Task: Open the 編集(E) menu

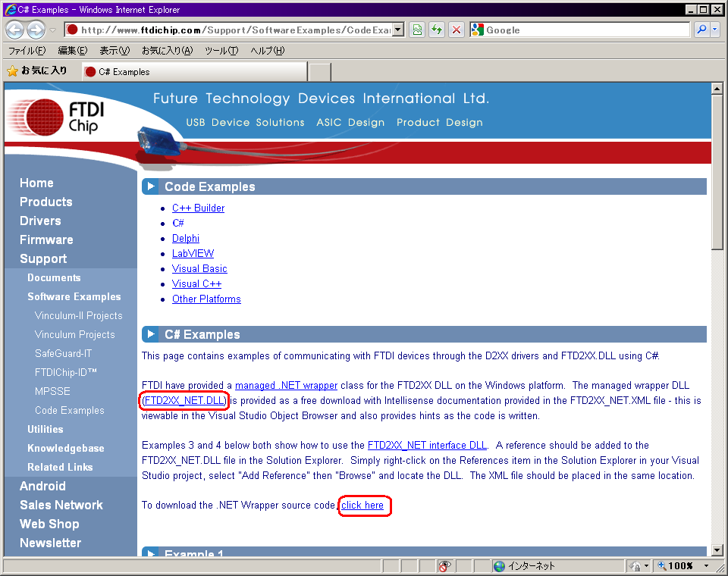Action: click(x=73, y=51)
